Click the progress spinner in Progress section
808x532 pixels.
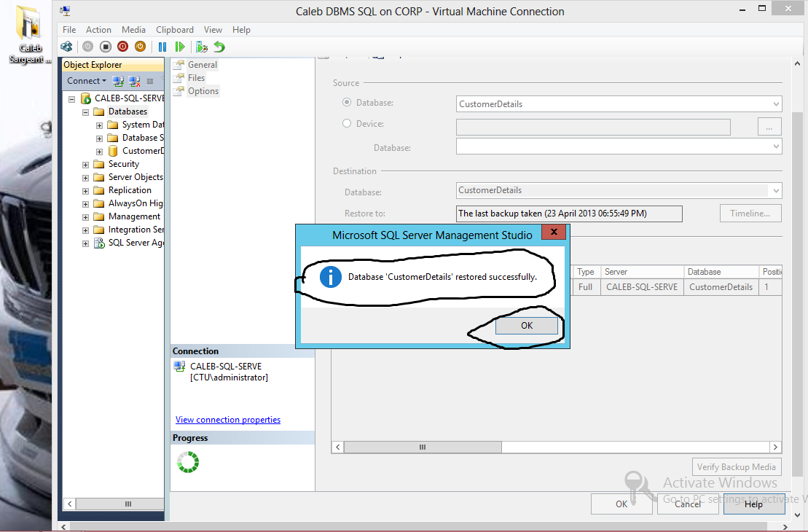pos(188,462)
